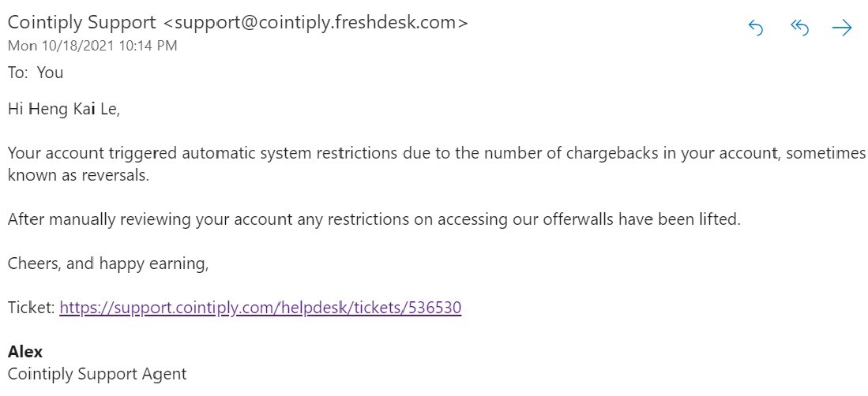This screenshot has height=396, width=868.
Task: Click the Mon 10/18/2021 10:14 PM timestamp
Action: (92, 45)
